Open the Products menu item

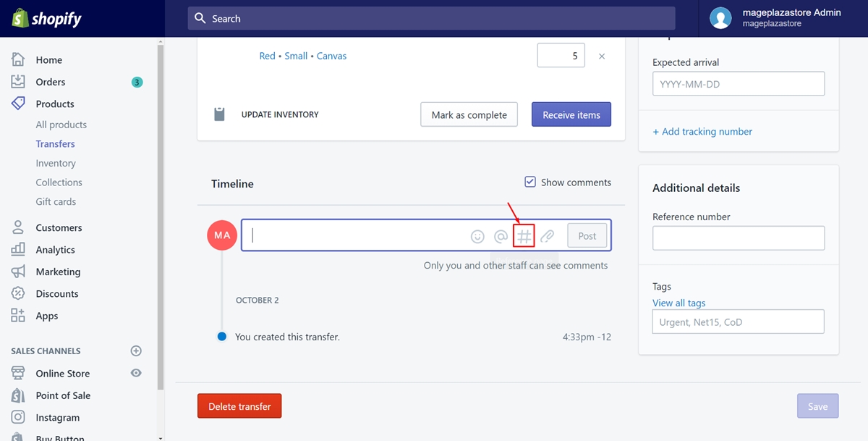55,104
